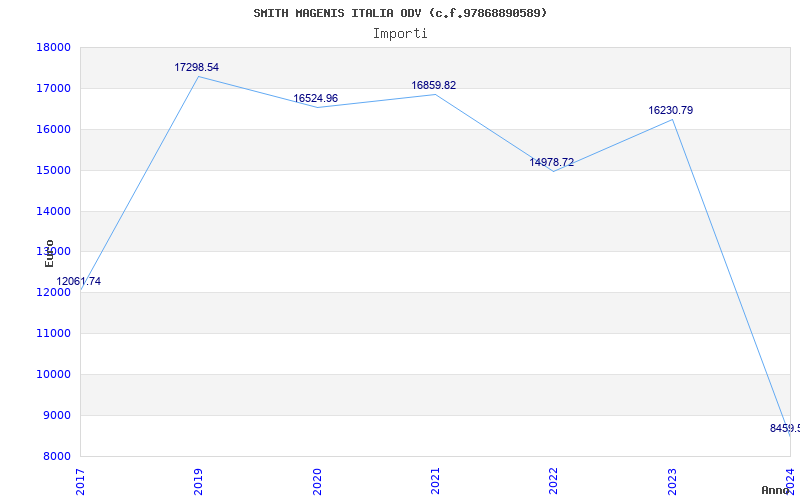Click the 16000 y-axis tick label
800x500 pixels.
coord(53,129)
